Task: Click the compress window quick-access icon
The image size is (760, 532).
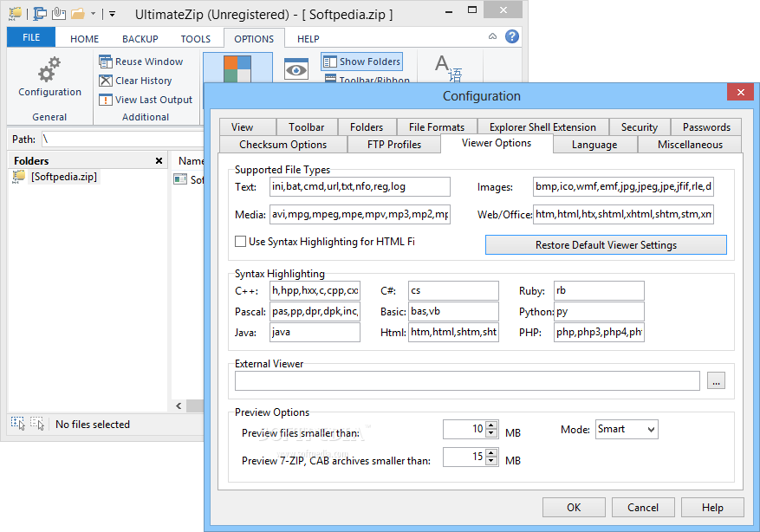Action: click(40, 13)
